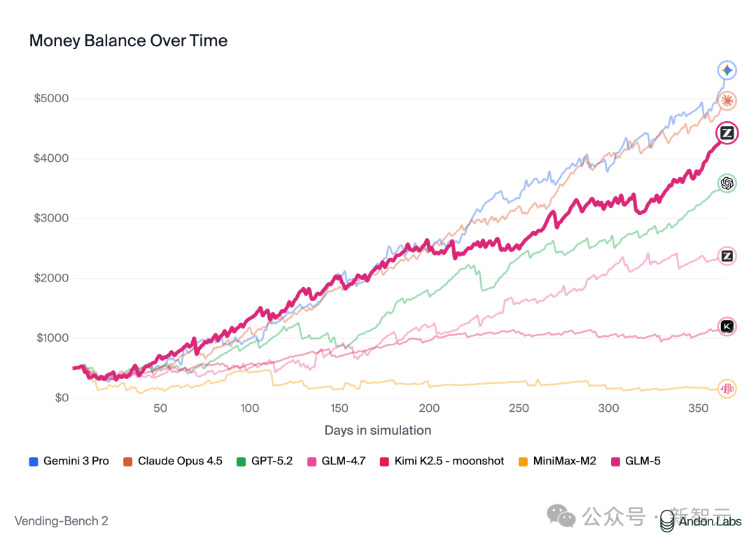Click the light pink GLM-4.7 Z icon
This screenshot has height=547, width=756.
click(727, 256)
